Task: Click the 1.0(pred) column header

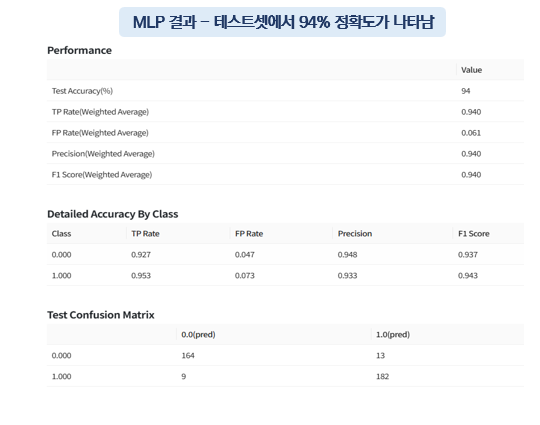Action: (x=393, y=334)
